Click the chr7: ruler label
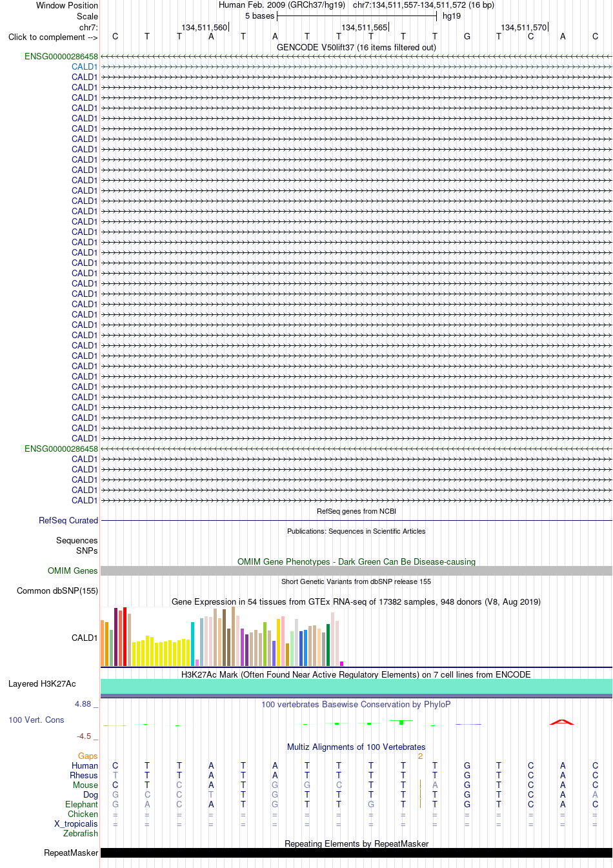The height and width of the screenshot is (868, 613). pos(89,27)
